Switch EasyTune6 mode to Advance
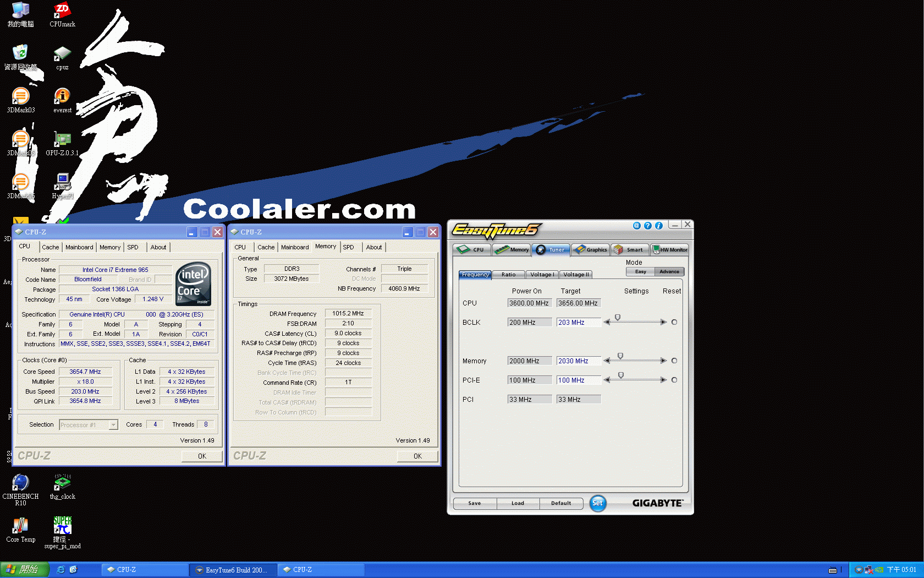This screenshot has width=924, height=578. tap(669, 271)
